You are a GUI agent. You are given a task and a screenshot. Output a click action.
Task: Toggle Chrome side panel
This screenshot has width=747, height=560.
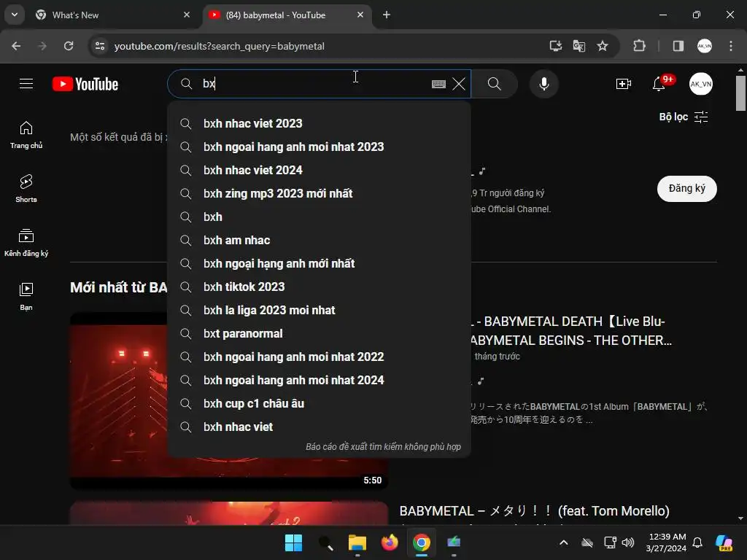pyautogui.click(x=678, y=46)
